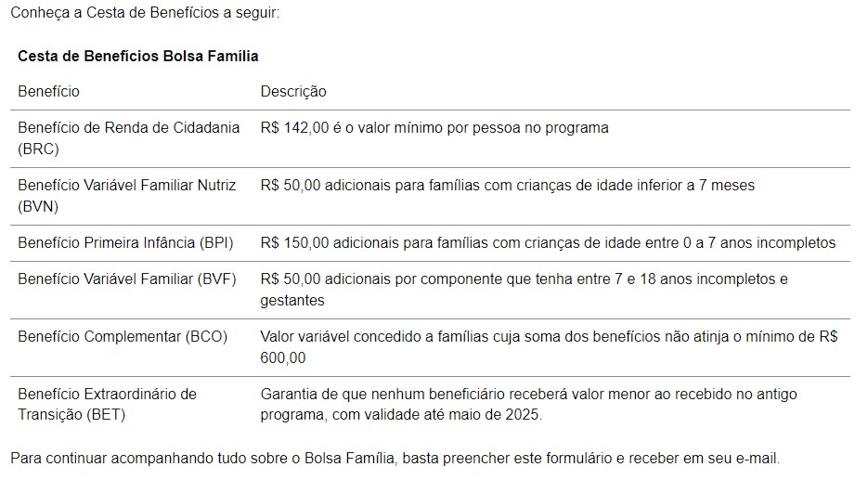Select the 'Benefício Extraordinário de Transição' cell
Image resolution: width=868 pixels, height=493 pixels.
pyautogui.click(x=107, y=404)
